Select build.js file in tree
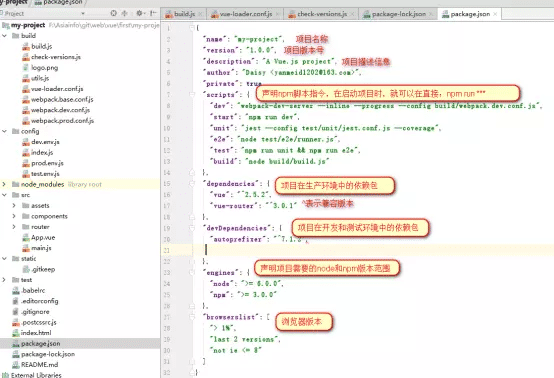 click(x=37, y=46)
